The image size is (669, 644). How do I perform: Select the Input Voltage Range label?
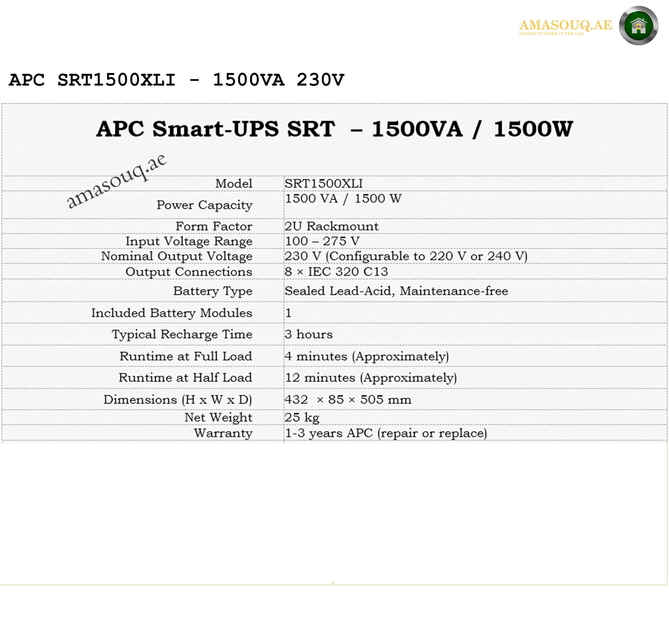pyautogui.click(x=189, y=241)
